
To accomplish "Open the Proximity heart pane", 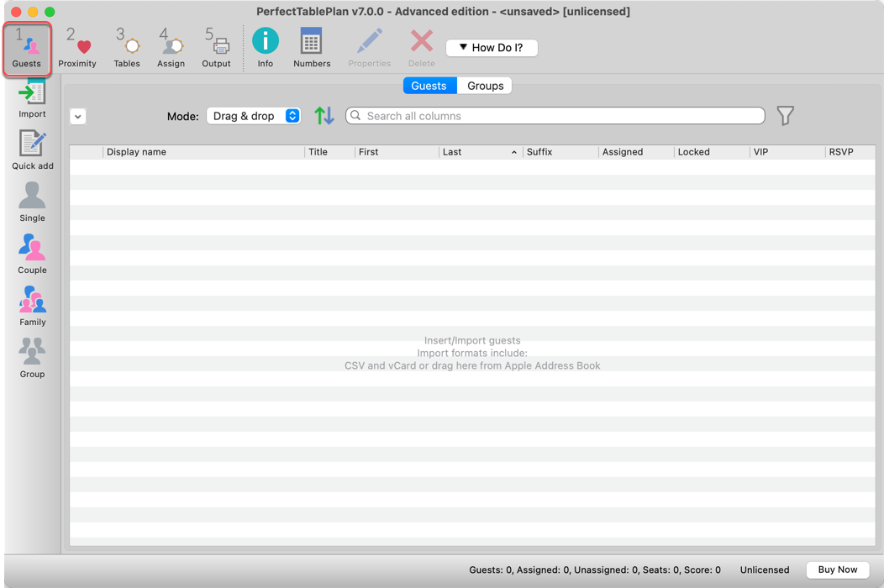I will (77, 47).
